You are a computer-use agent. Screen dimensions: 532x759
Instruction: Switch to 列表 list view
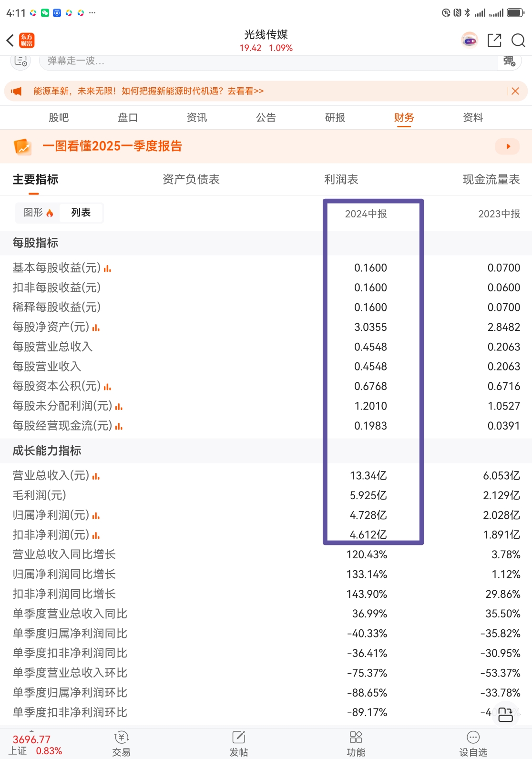(81, 213)
